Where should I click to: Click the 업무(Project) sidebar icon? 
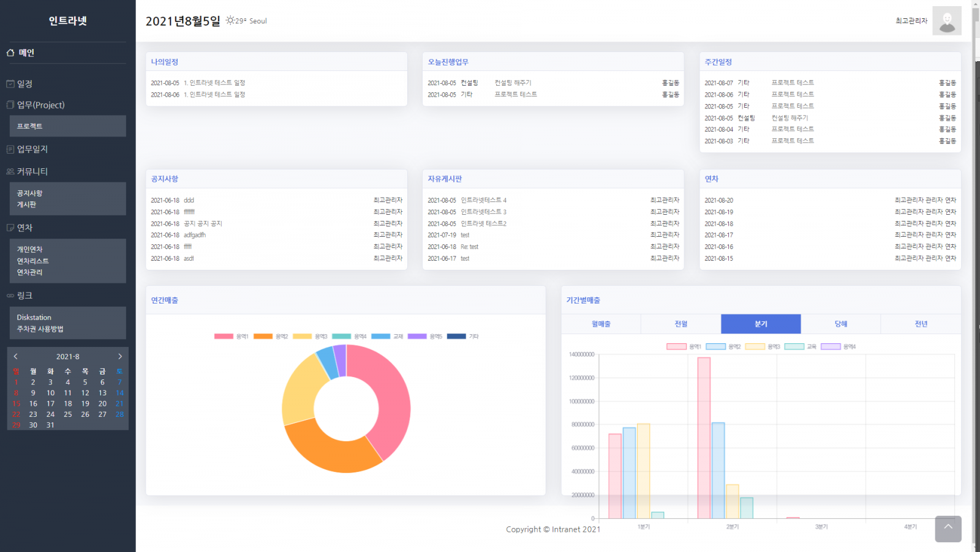(x=10, y=105)
